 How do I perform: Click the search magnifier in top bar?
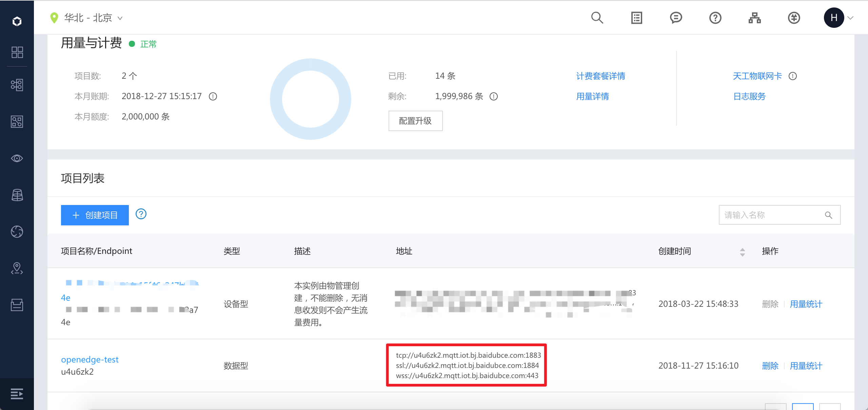click(x=597, y=18)
